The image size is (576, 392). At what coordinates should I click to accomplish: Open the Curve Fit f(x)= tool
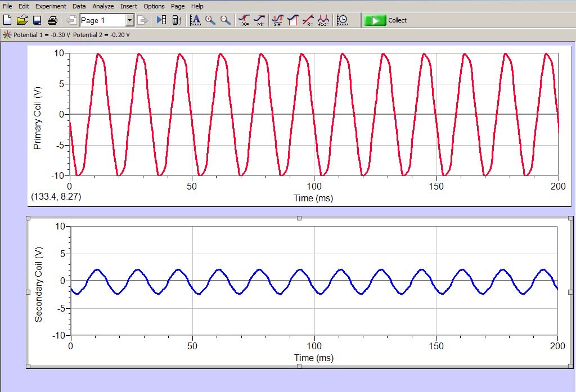tap(323, 20)
